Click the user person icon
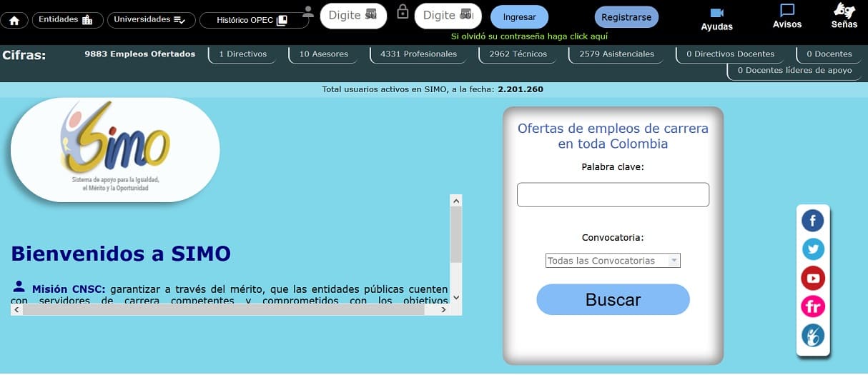Screen dimensions: 868x375 pyautogui.click(x=308, y=11)
